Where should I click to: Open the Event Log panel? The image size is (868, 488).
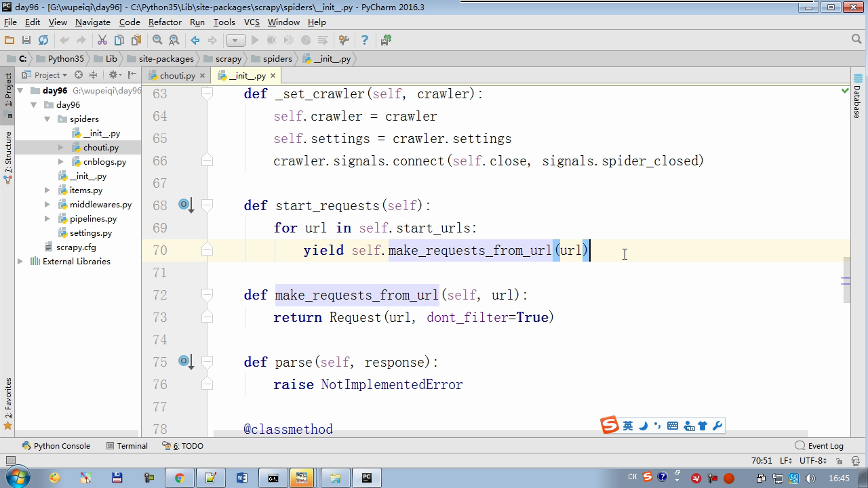coord(819,446)
